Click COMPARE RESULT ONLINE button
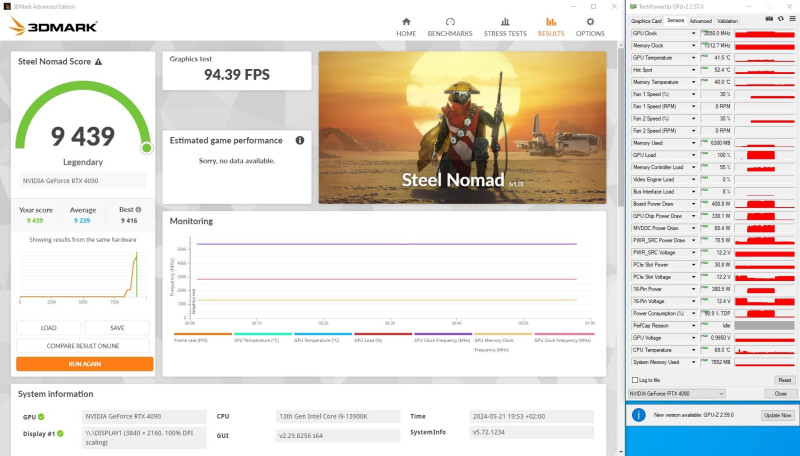 click(83, 346)
